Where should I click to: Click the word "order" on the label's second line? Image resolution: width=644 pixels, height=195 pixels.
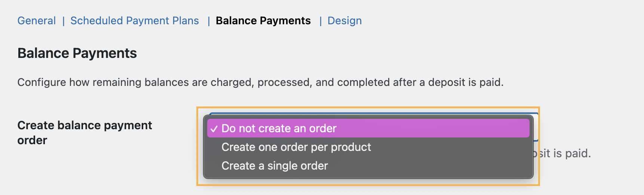coord(32,140)
